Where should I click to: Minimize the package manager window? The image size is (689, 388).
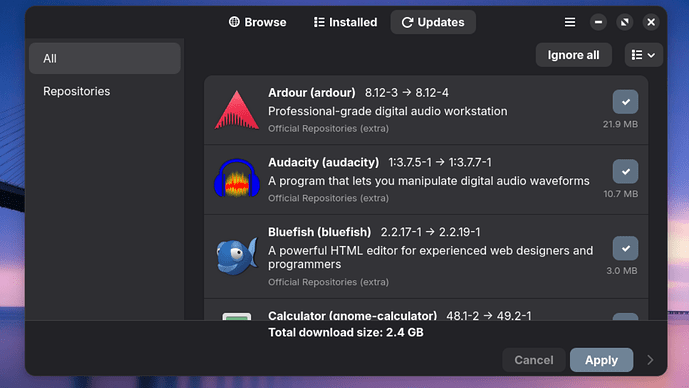pyautogui.click(x=598, y=22)
